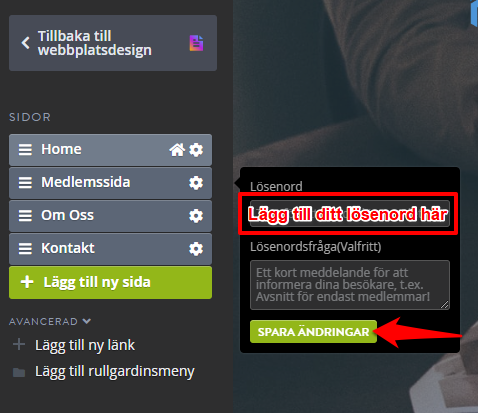This screenshot has height=413, width=478.
Task: Click the drag handle icon next to Home
Action: (x=25, y=150)
